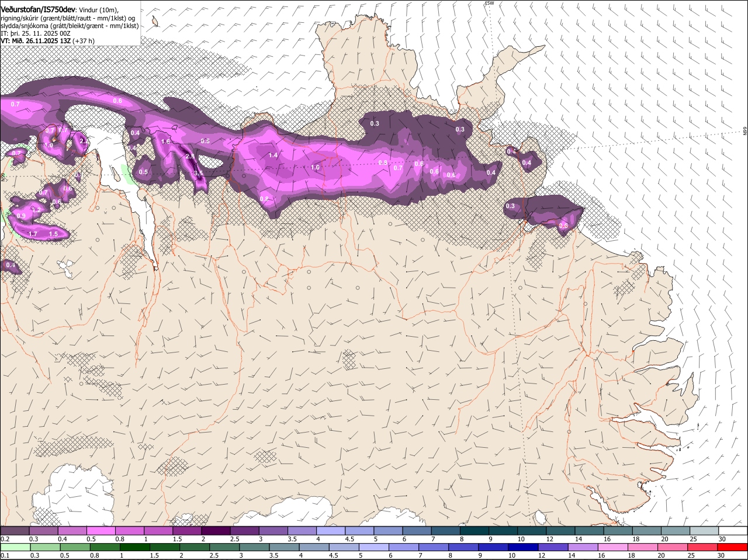Pick upper legend swatch between 8 and 9
Viewport: 748px width, 560px height.
click(475, 530)
